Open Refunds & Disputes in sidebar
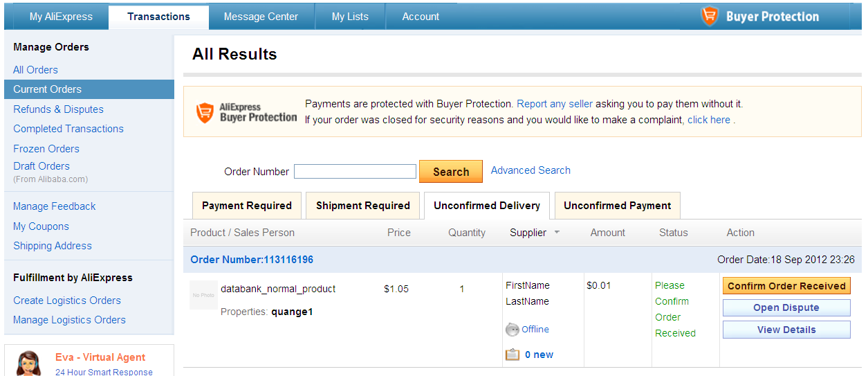The image size is (868, 376). tap(58, 109)
